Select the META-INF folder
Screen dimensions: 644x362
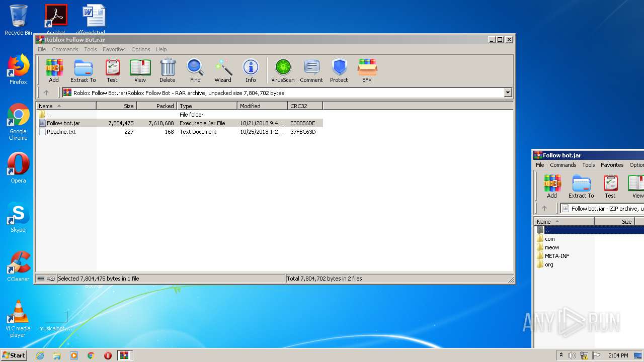(x=557, y=256)
